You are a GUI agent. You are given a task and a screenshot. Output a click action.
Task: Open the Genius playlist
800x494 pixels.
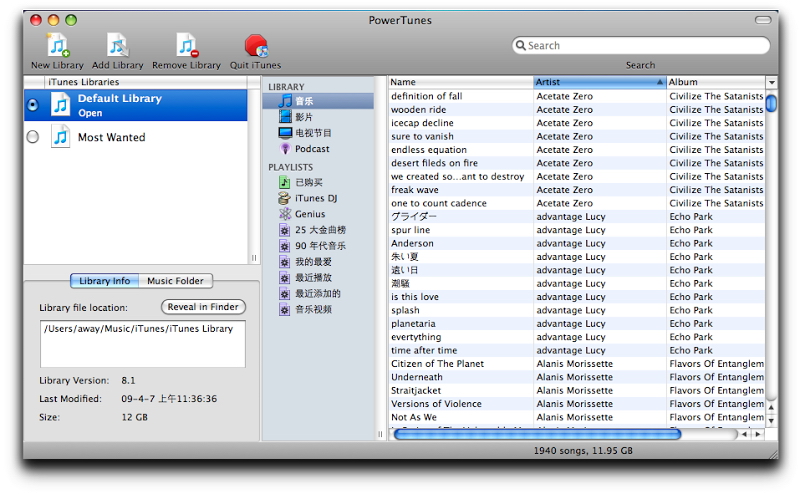pos(285,214)
